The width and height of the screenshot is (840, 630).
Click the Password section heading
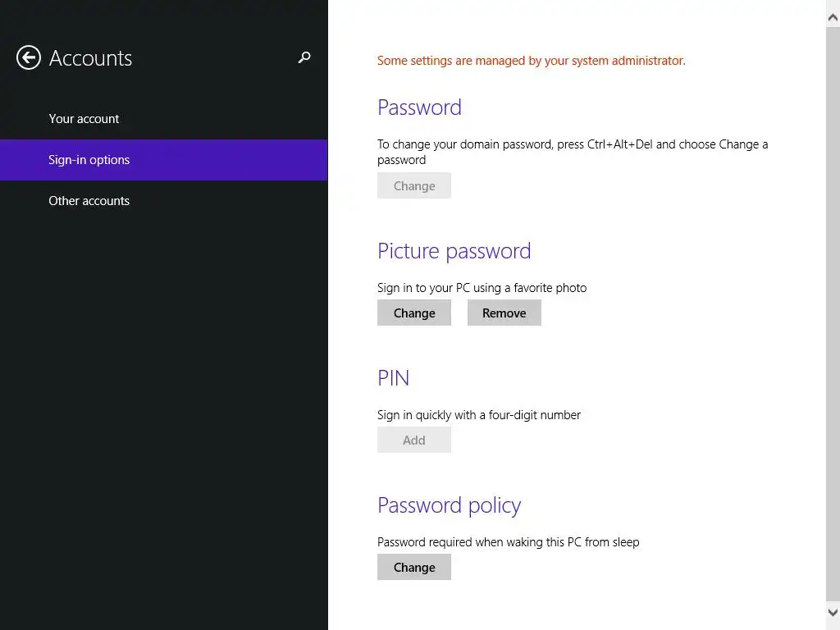click(x=419, y=107)
